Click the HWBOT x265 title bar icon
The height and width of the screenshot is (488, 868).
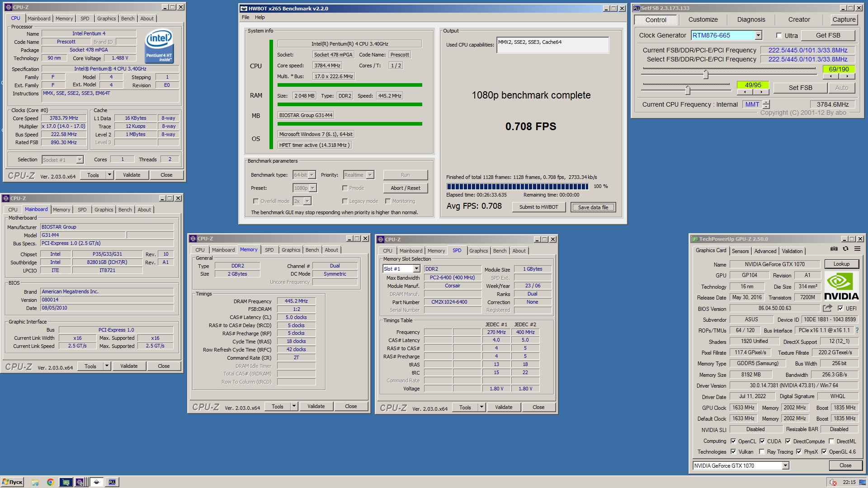point(244,9)
